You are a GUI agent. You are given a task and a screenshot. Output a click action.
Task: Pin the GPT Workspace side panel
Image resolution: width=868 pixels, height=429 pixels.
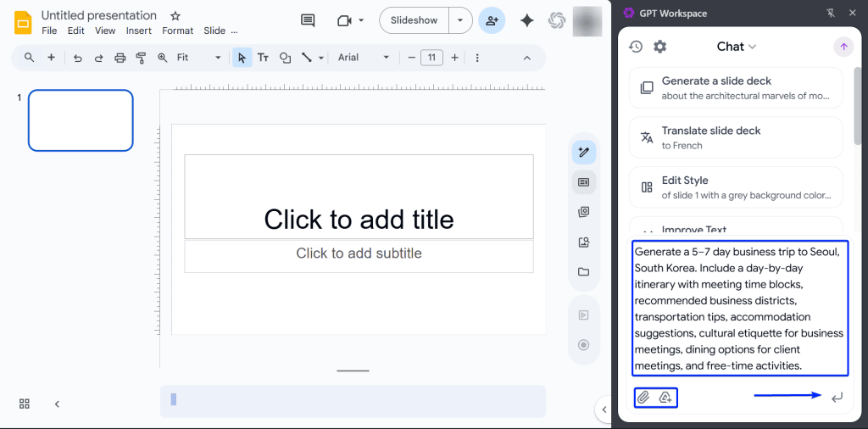pos(831,13)
